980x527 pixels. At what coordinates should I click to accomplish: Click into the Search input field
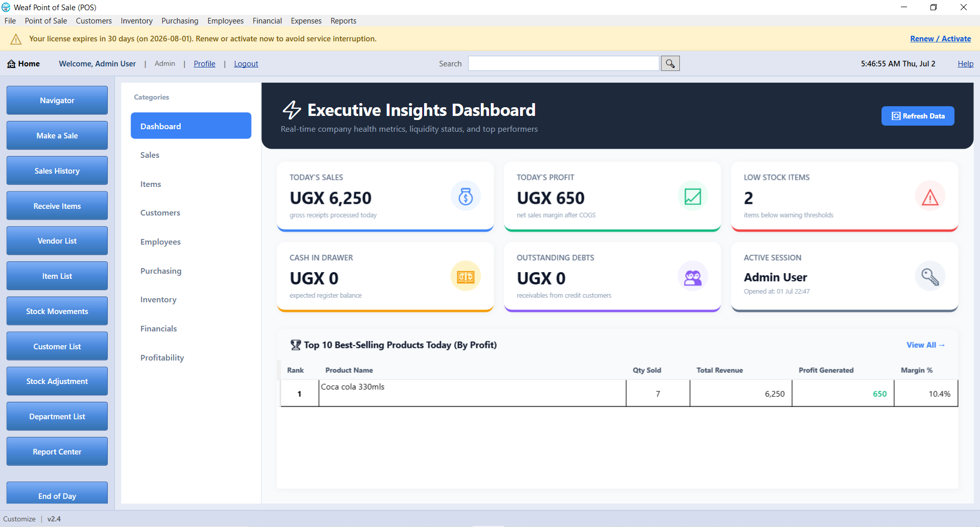[563, 63]
